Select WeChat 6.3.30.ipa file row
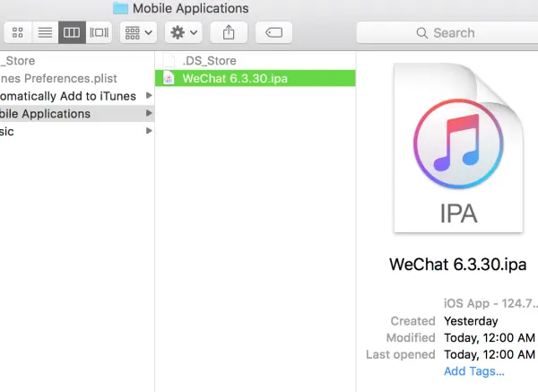This screenshot has width=538, height=392. click(255, 78)
